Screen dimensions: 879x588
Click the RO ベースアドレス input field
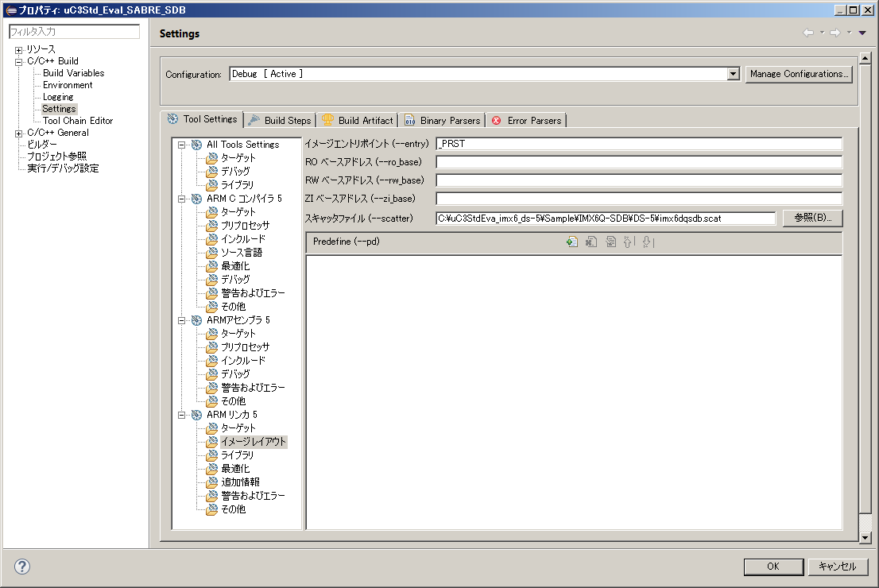coord(639,162)
